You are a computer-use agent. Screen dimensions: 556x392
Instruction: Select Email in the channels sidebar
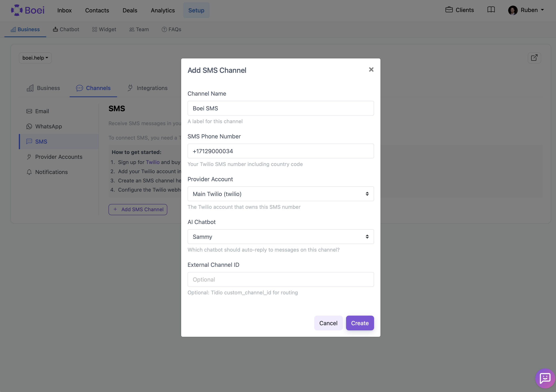pyautogui.click(x=59, y=111)
